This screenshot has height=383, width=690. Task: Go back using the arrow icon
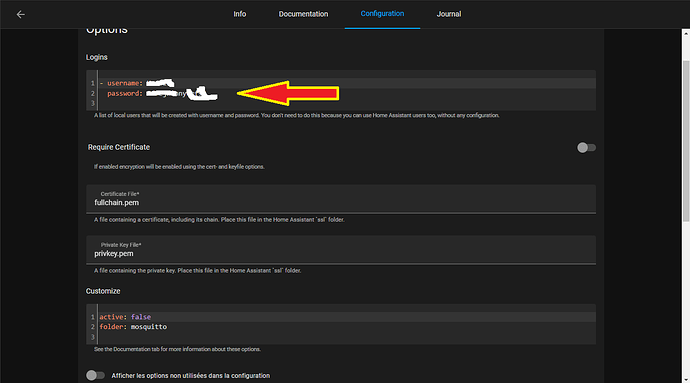coord(20,15)
